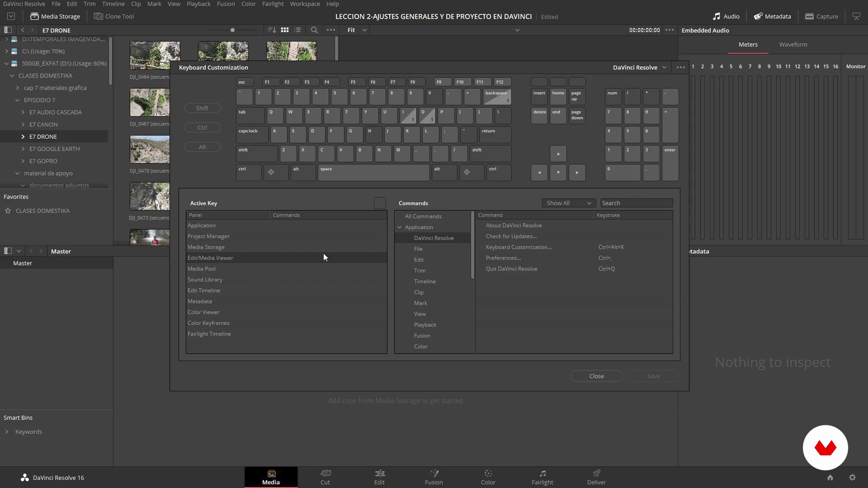
Task: Collapse CLASES DOMESTIKA folder
Action: [12, 75]
